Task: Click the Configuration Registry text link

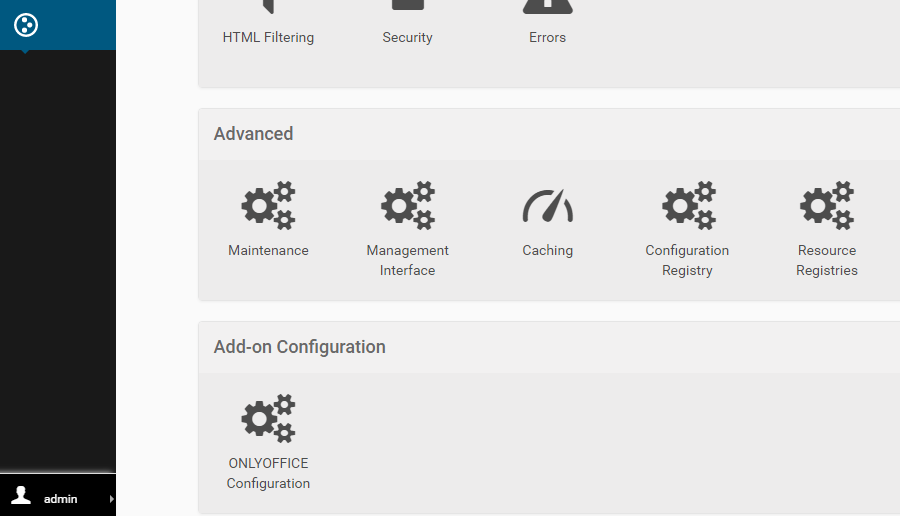Action: (687, 260)
